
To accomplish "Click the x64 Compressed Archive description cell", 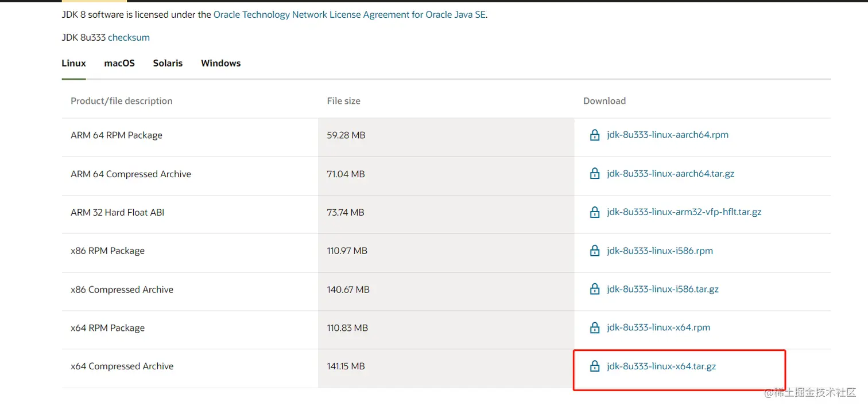I will (x=190, y=366).
